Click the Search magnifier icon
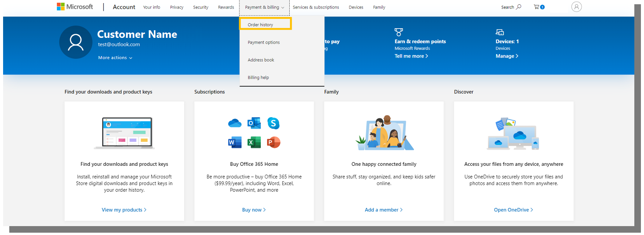The width and height of the screenshot is (644, 235). [x=519, y=7]
